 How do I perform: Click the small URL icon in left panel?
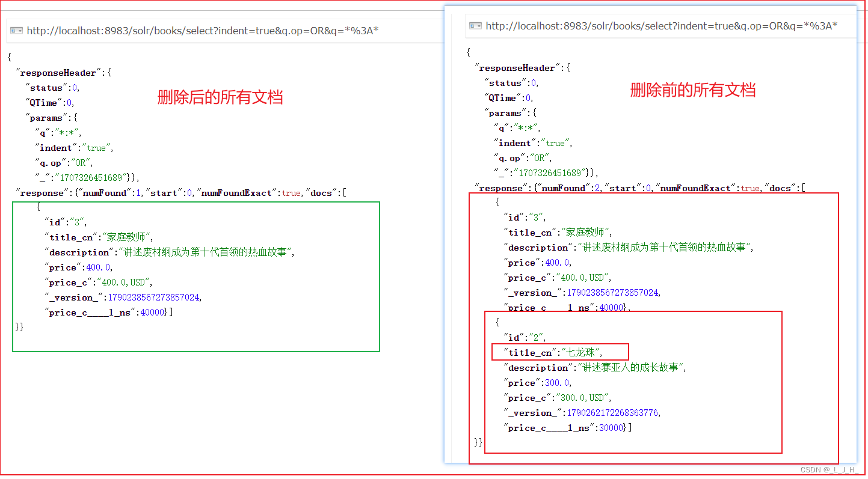tap(17, 31)
